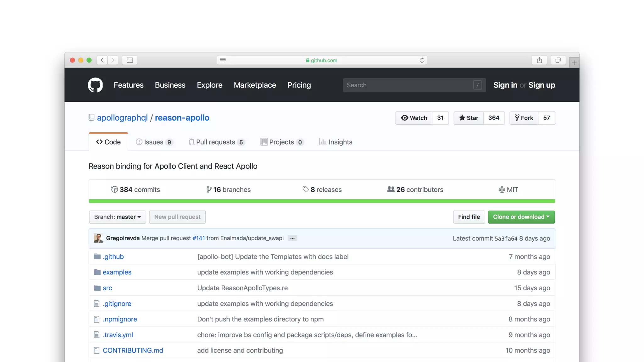
Task: Open the Branch: master dropdown
Action: [117, 217]
